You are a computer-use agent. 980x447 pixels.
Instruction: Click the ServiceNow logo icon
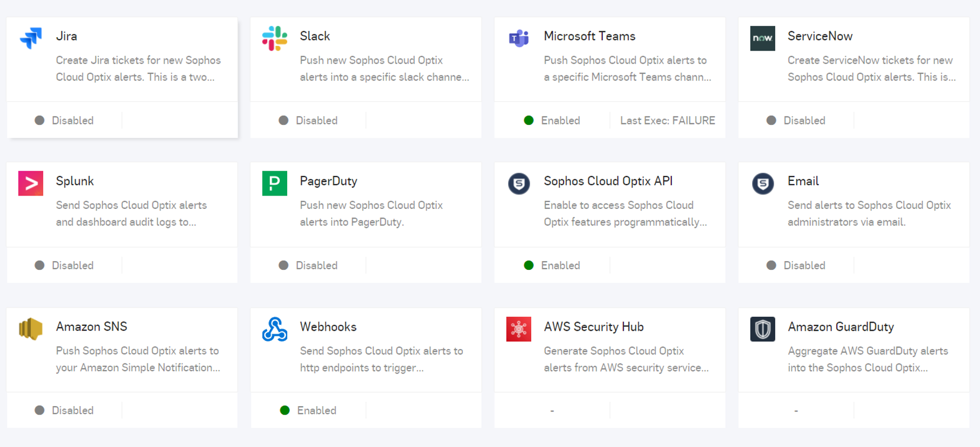pyautogui.click(x=762, y=38)
